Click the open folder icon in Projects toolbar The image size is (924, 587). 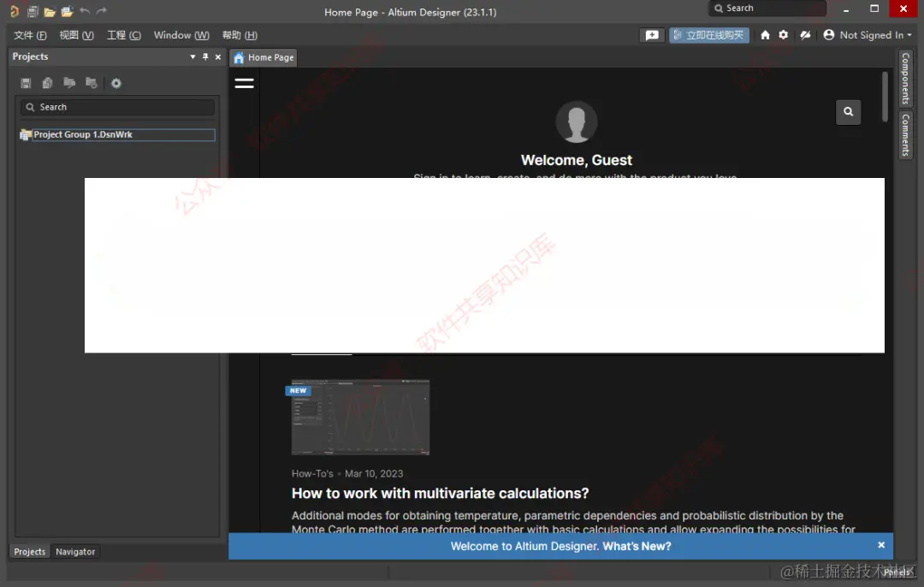[x=69, y=83]
